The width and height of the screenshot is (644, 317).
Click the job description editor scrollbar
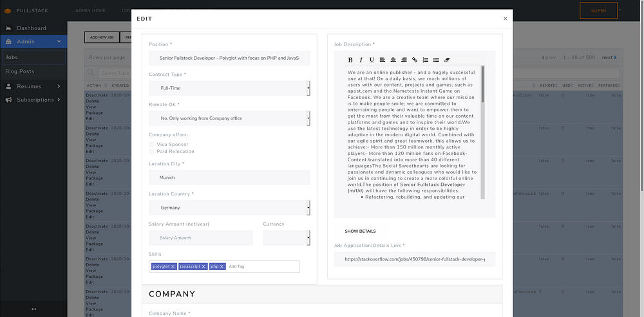point(482,84)
